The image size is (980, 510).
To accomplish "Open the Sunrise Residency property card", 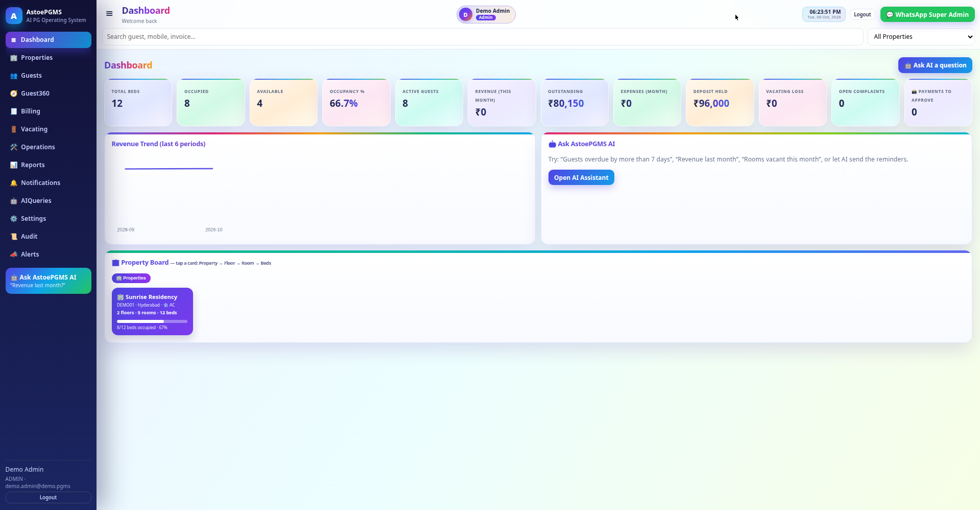I will [x=152, y=312].
